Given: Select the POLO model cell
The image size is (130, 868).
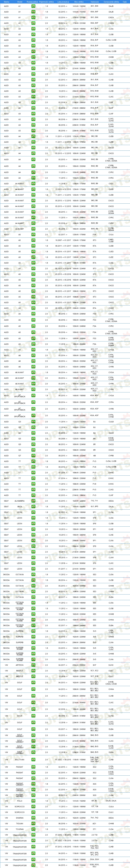Looking at the screenshot, I should tap(20, 801).
